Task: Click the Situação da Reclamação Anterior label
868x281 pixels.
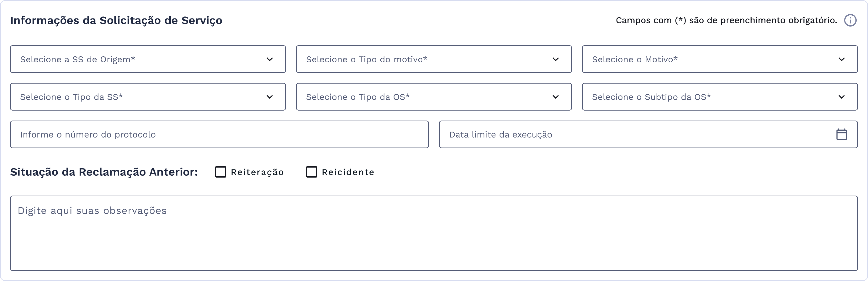Action: pos(104,172)
